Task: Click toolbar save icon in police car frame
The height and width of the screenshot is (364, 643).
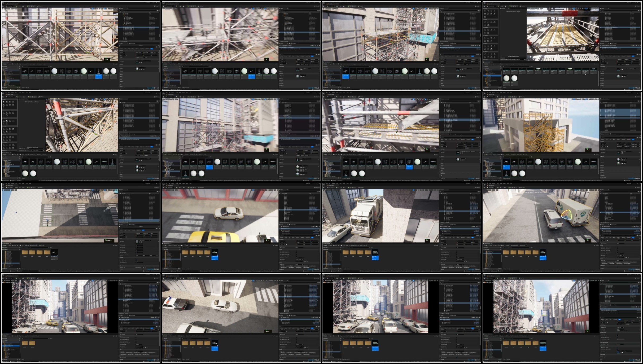Action: point(164,278)
